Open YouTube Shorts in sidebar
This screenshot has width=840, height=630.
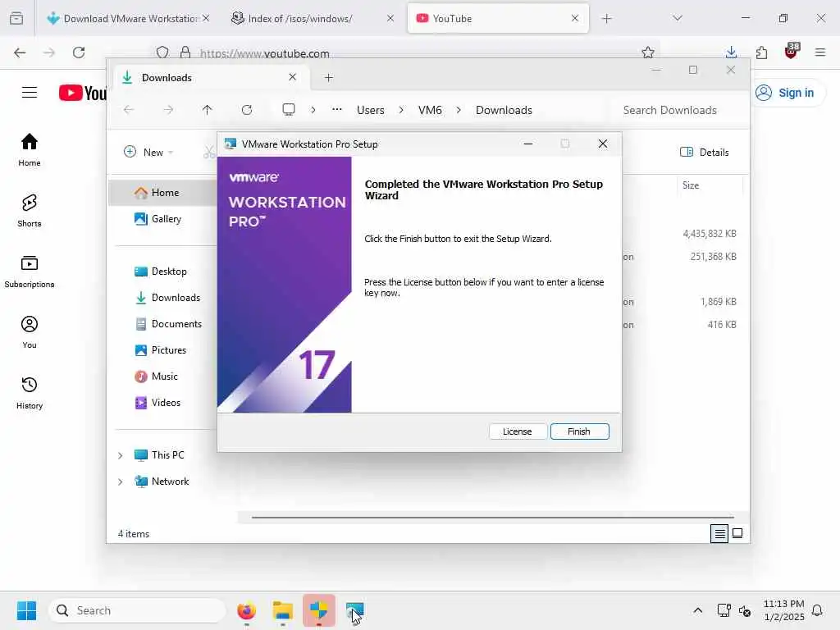coord(30,211)
